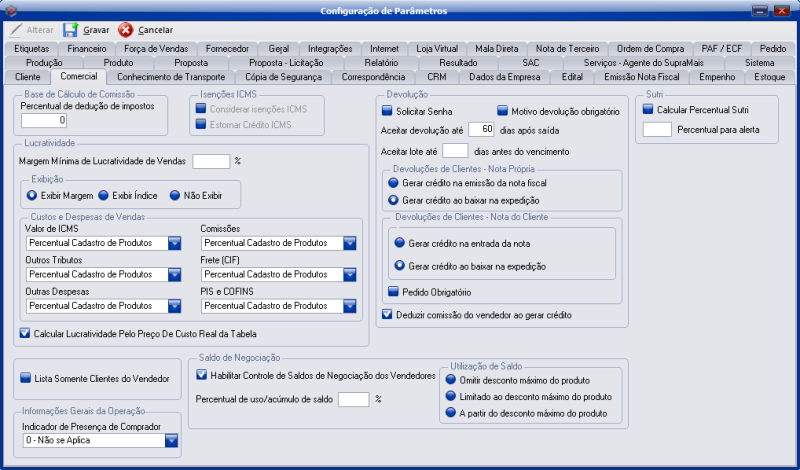Open Financeiro tab

[x=87, y=49]
